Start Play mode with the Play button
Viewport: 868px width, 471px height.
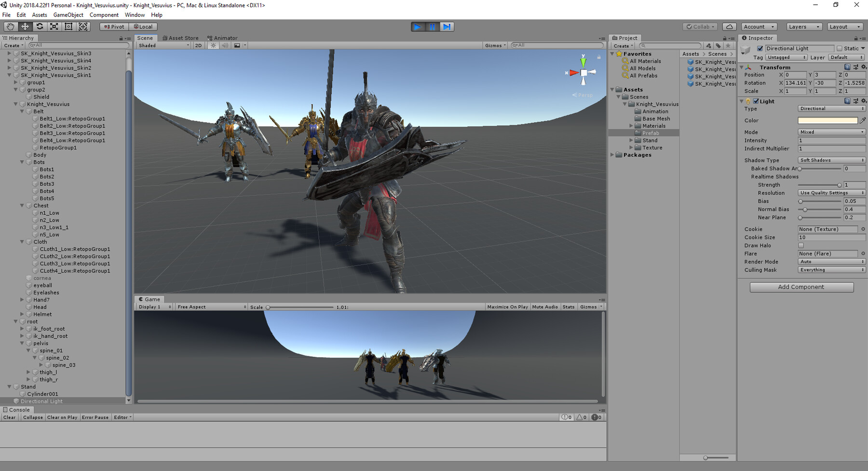pos(418,27)
